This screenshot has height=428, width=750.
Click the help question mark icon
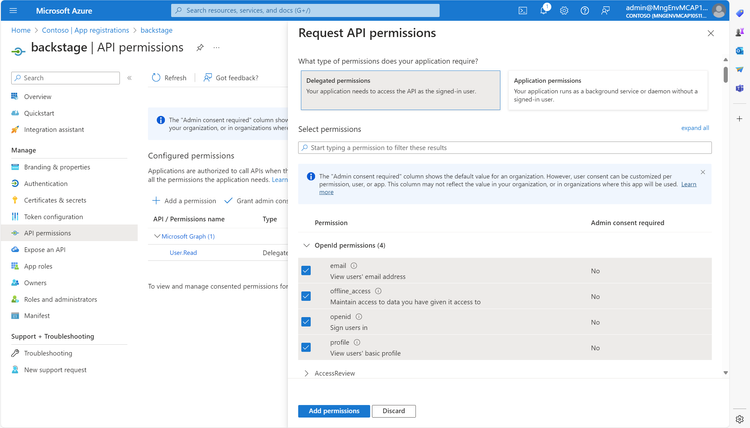(x=585, y=11)
